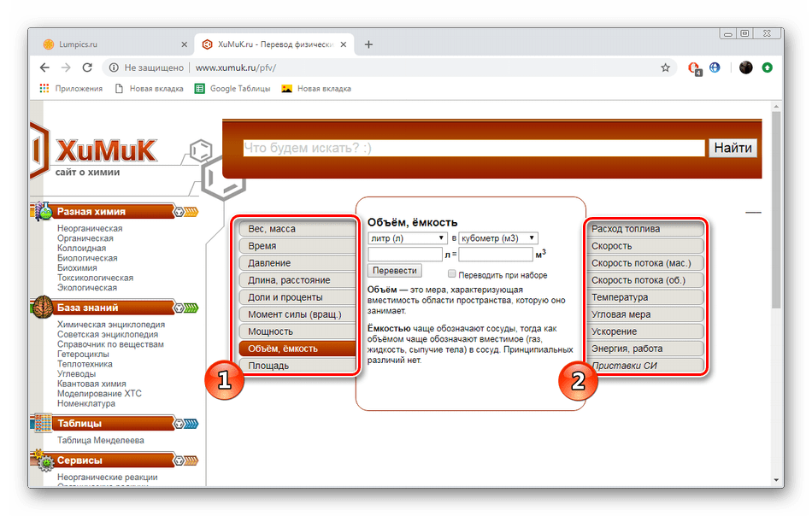
Task: Click the Перевести button
Action: point(395,271)
